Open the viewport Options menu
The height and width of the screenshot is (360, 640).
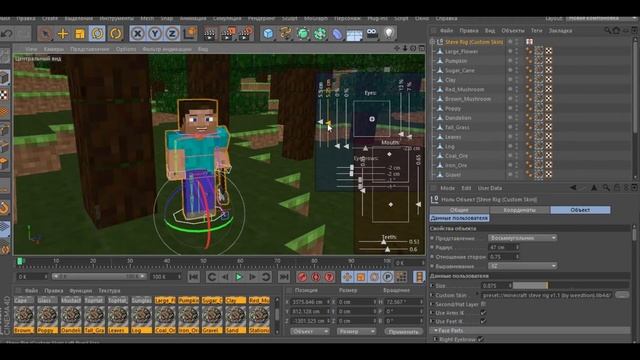pos(126,49)
